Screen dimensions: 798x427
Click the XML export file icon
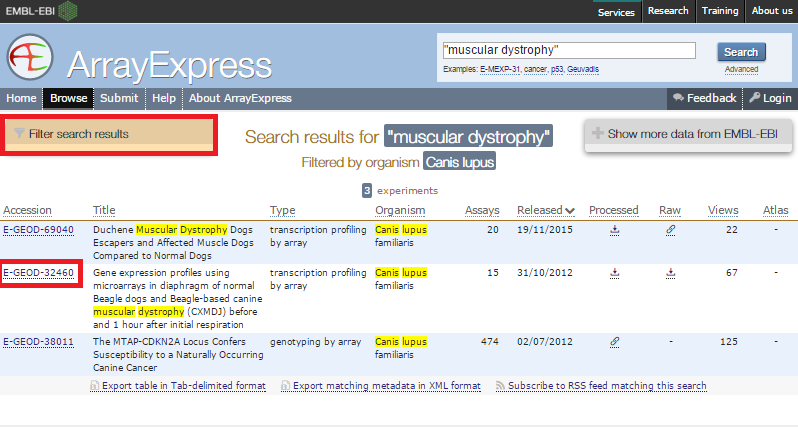[286, 386]
